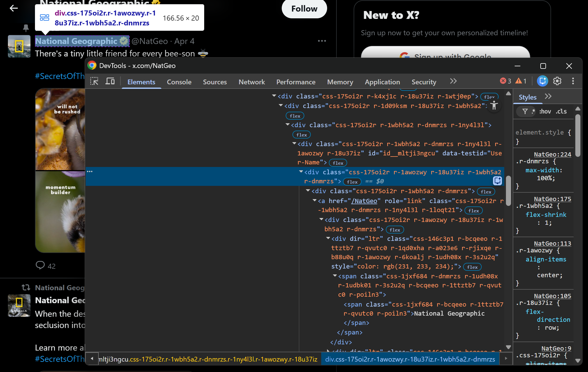Show more Styles sidebar tabs chevron
The image size is (588, 372).
click(548, 96)
